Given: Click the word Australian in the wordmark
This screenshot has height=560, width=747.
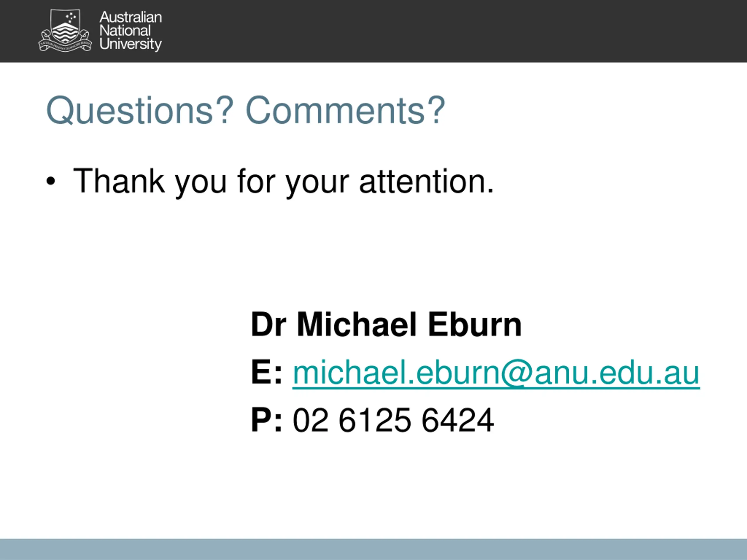Looking at the screenshot, I should [x=131, y=17].
